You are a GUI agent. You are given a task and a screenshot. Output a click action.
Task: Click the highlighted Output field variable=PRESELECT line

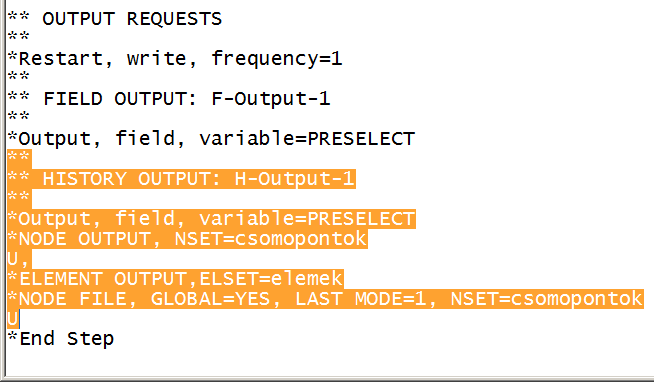211,219
